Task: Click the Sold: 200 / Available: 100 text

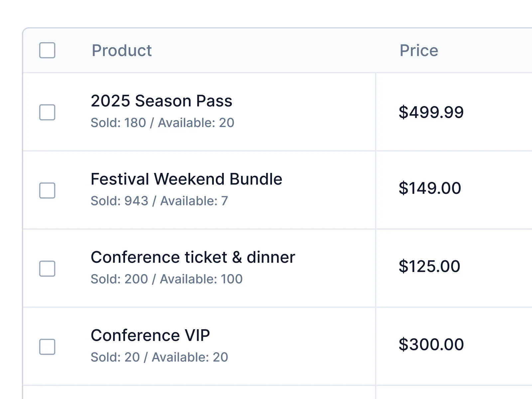Action: [x=167, y=279]
